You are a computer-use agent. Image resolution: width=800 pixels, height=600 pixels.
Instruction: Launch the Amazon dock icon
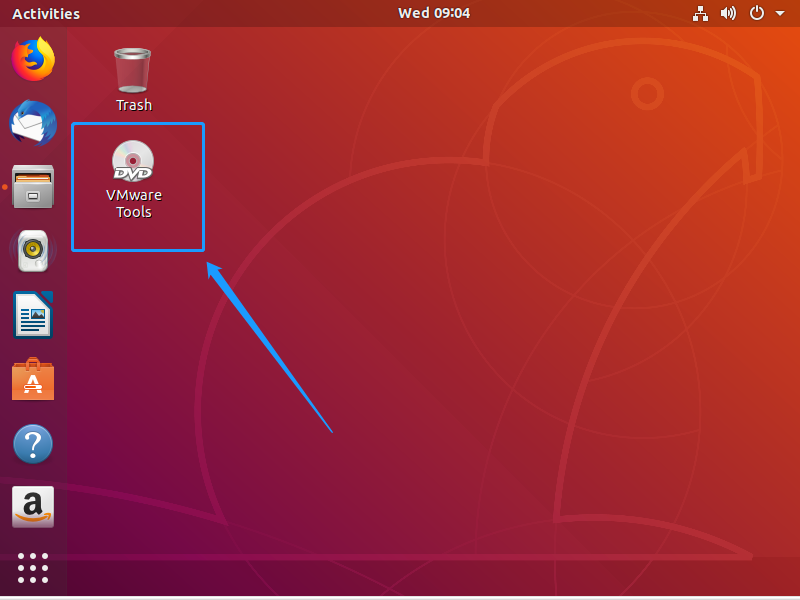33,507
